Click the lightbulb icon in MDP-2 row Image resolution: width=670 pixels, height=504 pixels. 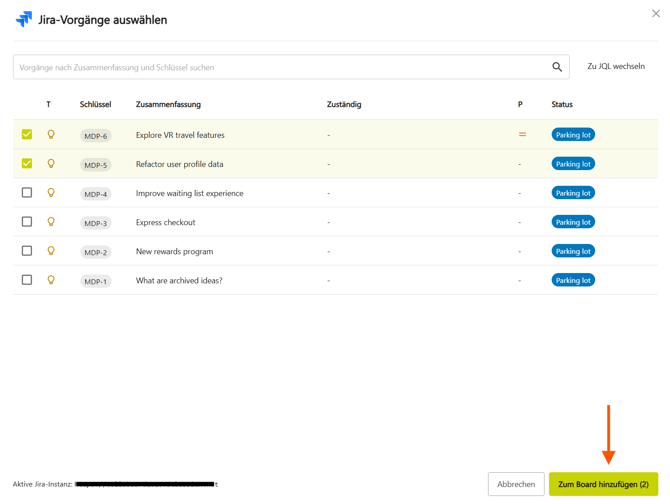tap(51, 251)
